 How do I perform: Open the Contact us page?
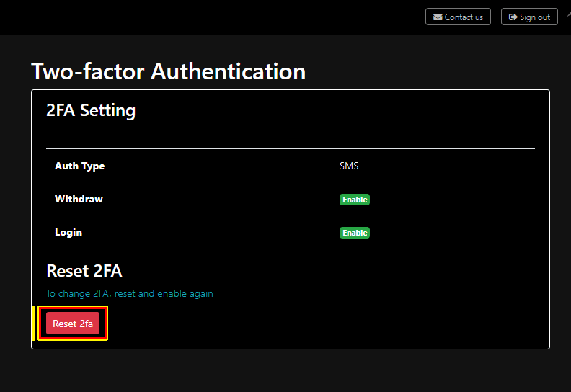coord(459,17)
